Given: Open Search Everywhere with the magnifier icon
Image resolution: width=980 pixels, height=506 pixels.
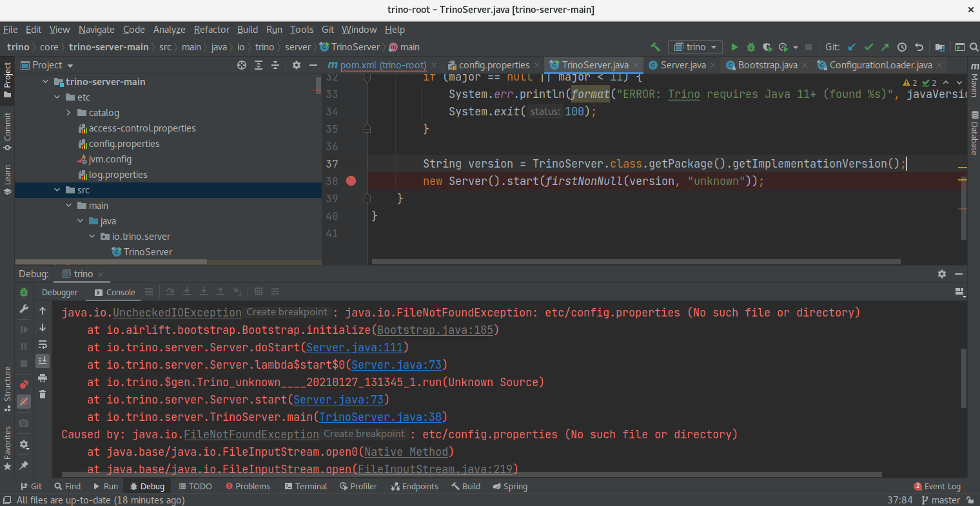Looking at the screenshot, I should 975,47.
